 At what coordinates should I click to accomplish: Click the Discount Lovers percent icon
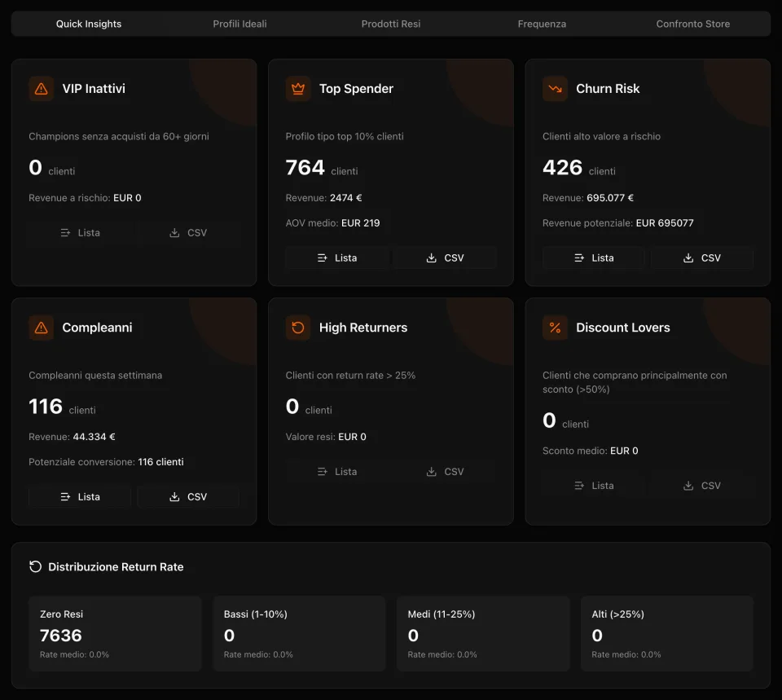(x=555, y=328)
